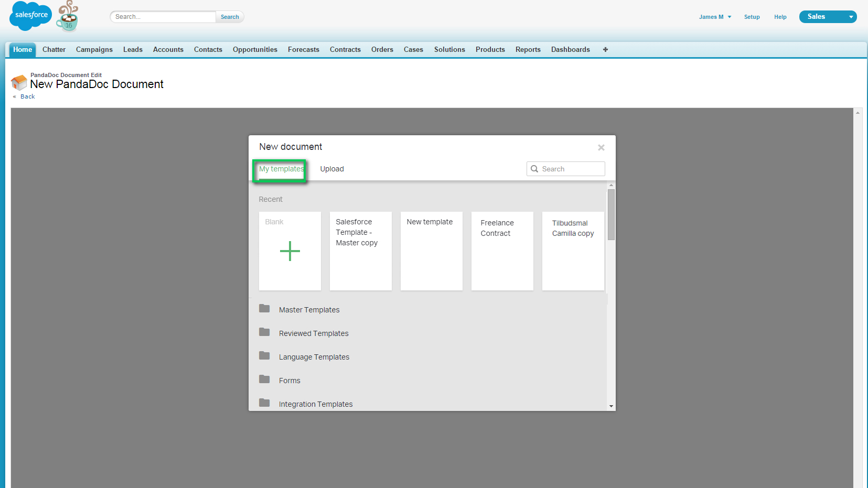Open the Language Templates folder icon
This screenshot has width=868, height=488.
(264, 356)
